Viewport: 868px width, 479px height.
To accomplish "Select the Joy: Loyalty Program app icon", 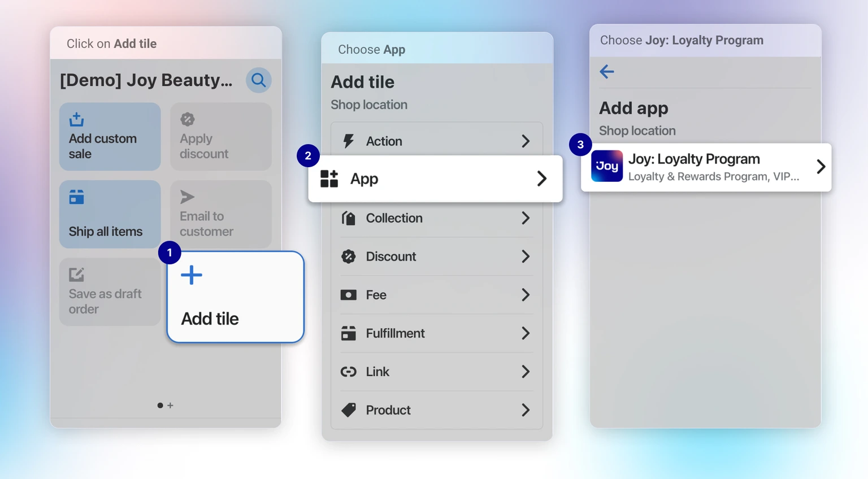I will tap(606, 166).
